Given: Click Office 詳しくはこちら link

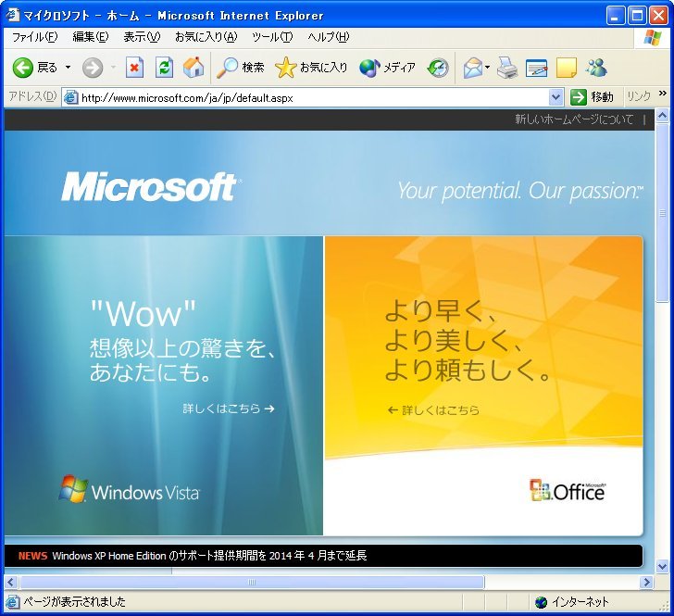Looking at the screenshot, I should tap(433, 410).
